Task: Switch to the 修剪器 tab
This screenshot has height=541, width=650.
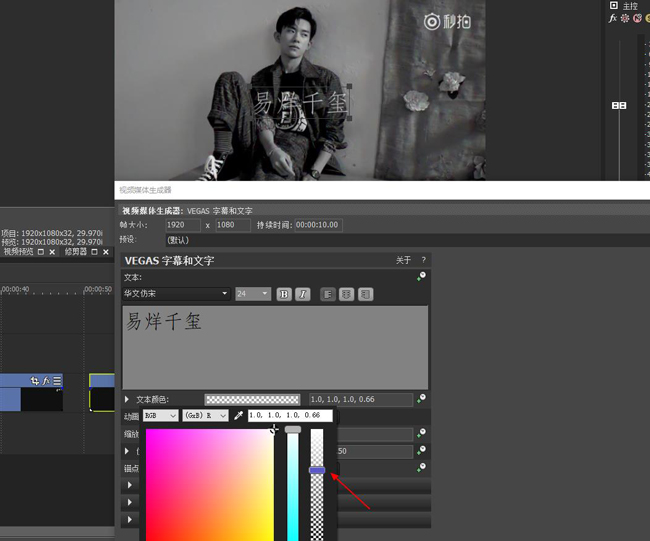Action: [x=75, y=252]
